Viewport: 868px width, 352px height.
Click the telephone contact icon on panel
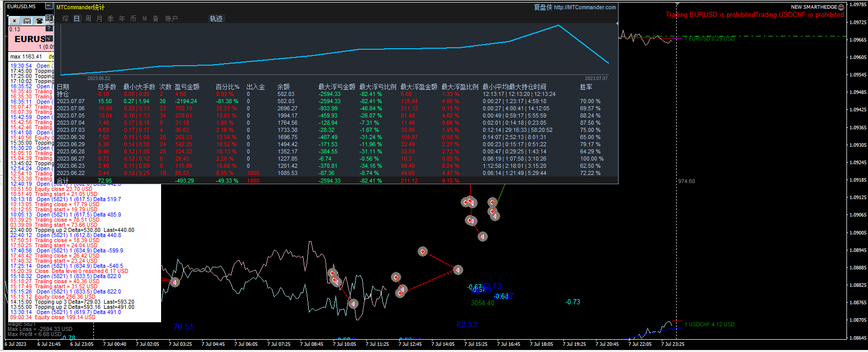39,21
